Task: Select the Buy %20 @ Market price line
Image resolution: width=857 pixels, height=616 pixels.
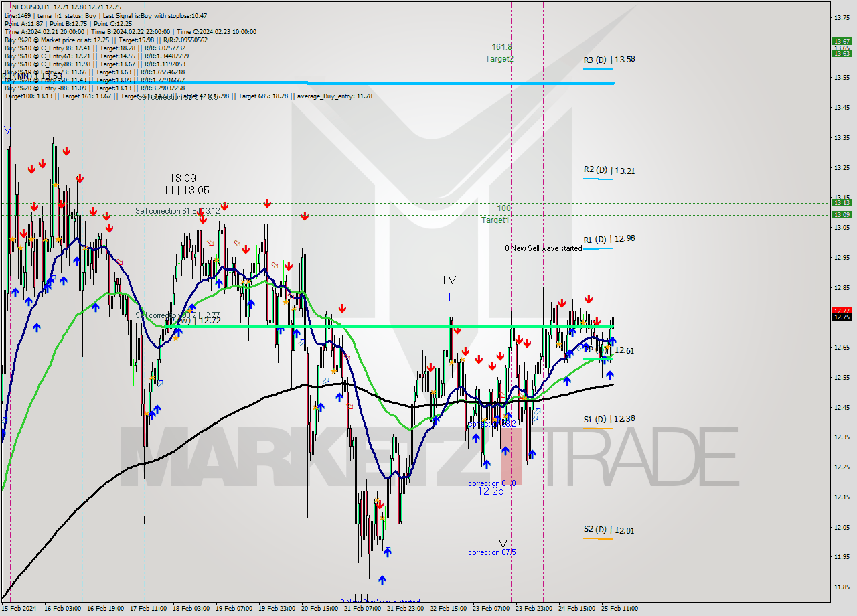Action: click(x=106, y=40)
